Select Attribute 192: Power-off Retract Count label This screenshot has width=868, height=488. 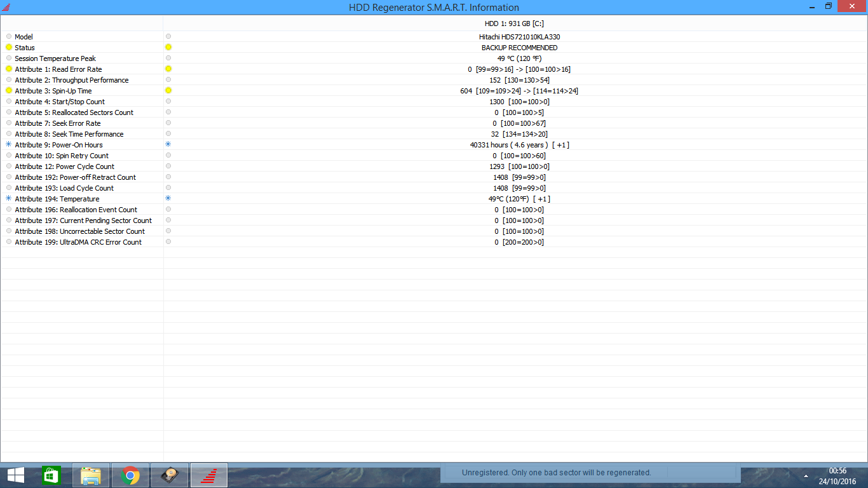[x=76, y=177]
